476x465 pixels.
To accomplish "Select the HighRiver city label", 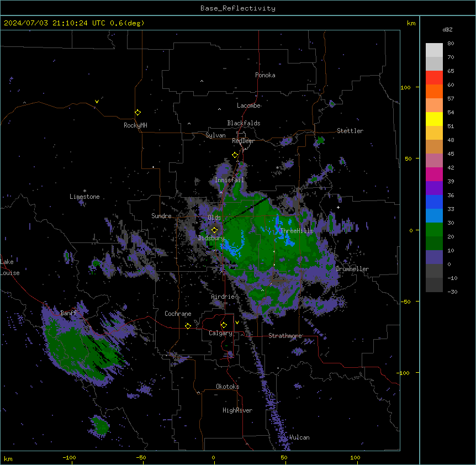I will (x=237, y=410).
